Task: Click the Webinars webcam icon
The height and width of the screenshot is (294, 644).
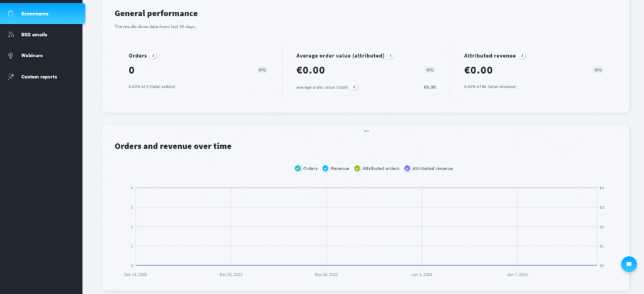Action: (11, 55)
